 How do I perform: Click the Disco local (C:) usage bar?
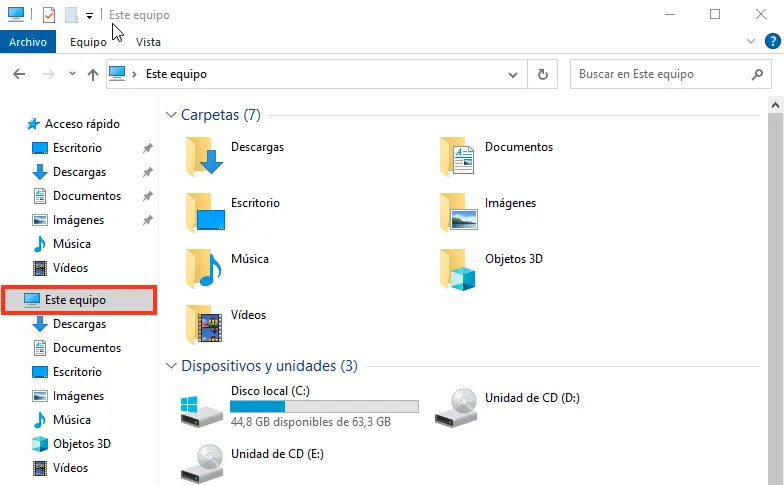tap(324, 406)
